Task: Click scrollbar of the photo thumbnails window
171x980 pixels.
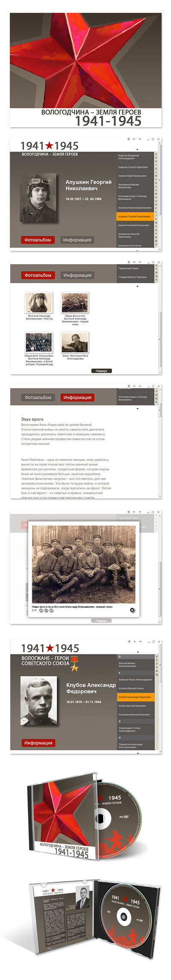Action: 160,338
